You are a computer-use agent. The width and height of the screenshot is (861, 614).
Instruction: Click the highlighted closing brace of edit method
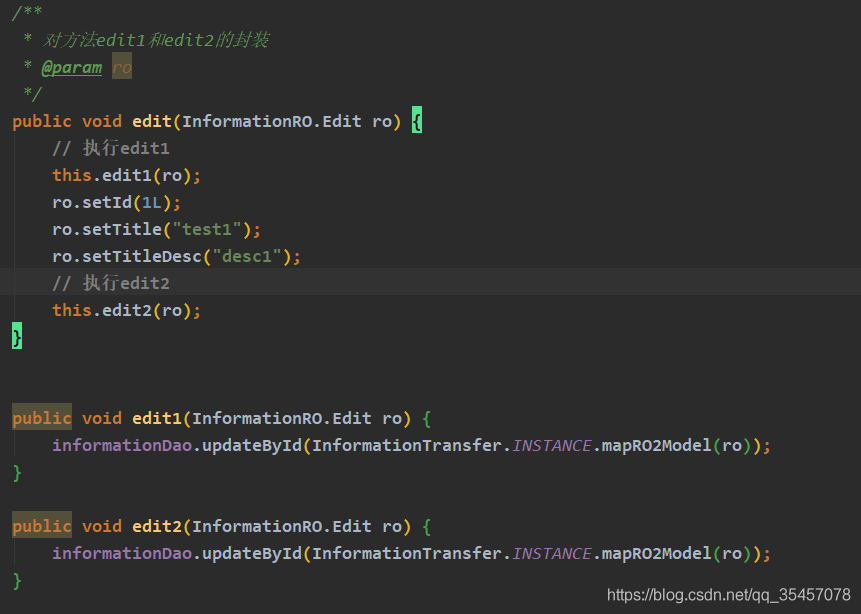click(17, 337)
